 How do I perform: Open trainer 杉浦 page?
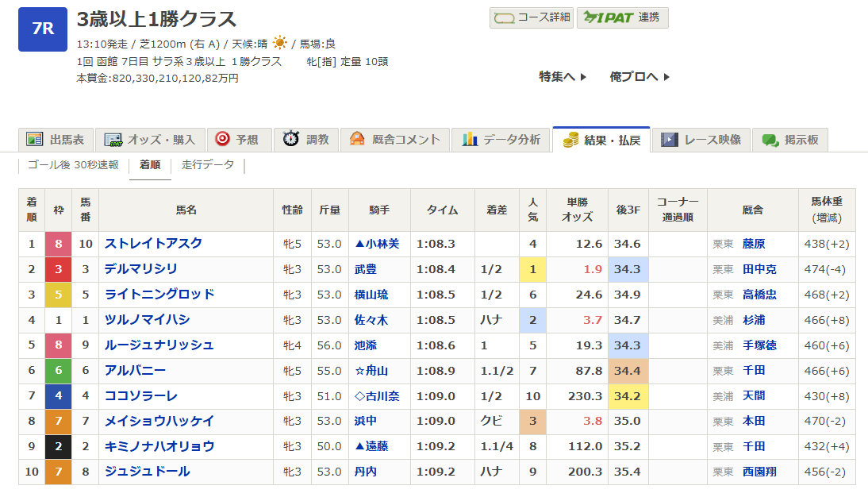click(x=754, y=320)
